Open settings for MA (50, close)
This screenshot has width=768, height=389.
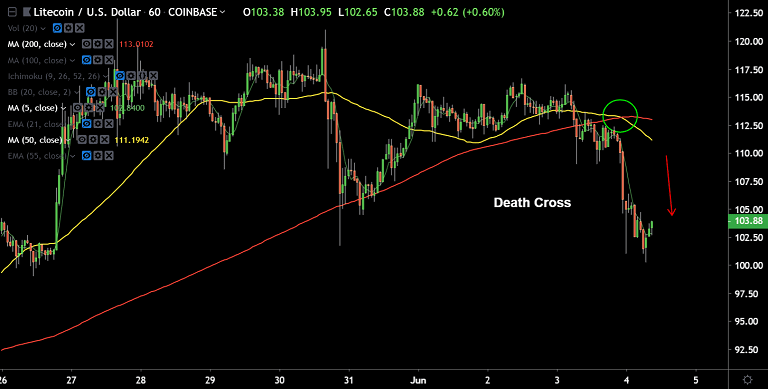93,140
